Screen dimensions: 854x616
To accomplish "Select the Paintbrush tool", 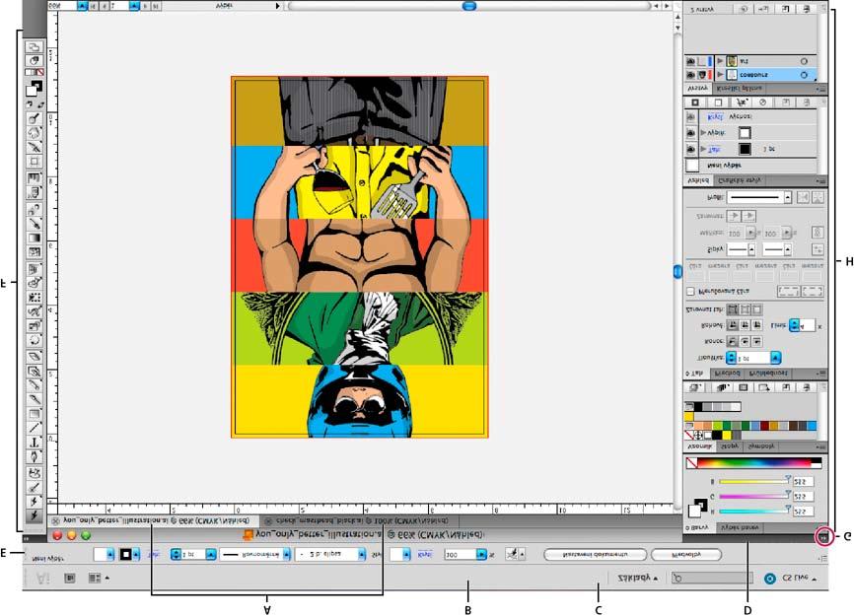I will coord(35,399).
